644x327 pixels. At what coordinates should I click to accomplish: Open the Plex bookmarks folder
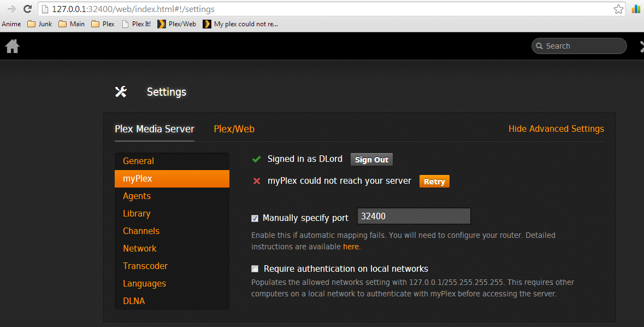pos(103,24)
